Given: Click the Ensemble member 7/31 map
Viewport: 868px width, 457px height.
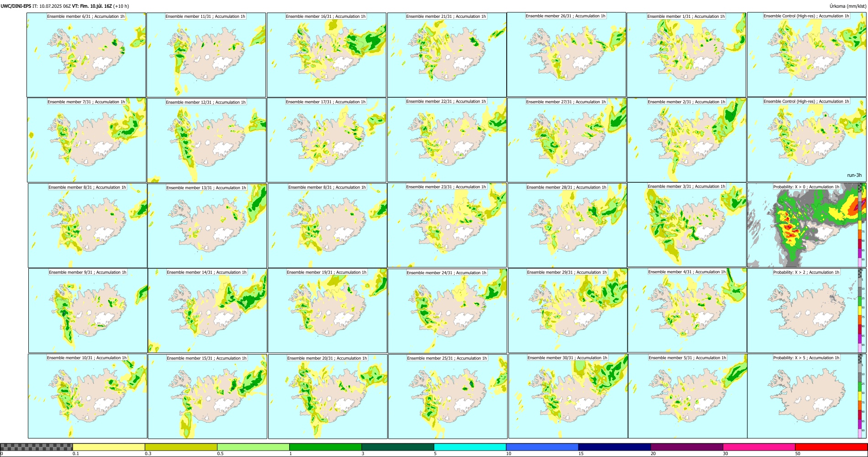Looking at the screenshot, I should point(87,140).
